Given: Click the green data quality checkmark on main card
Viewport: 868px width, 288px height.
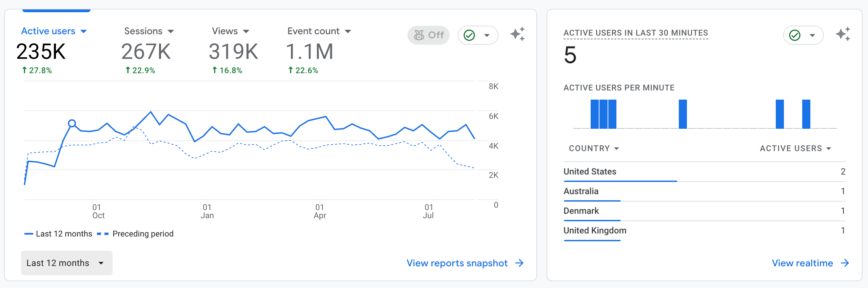Looking at the screenshot, I should [469, 35].
